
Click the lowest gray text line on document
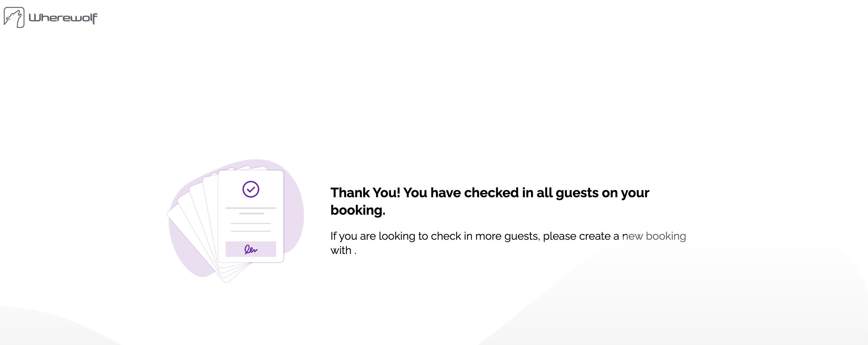click(x=250, y=231)
